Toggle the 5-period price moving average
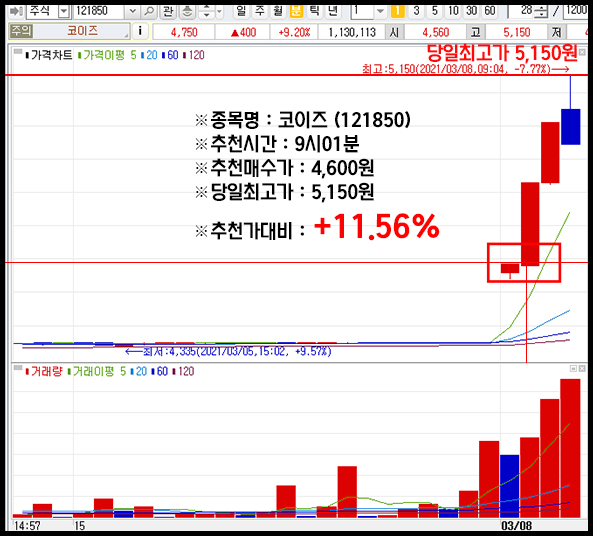593x536 pixels. tap(133, 55)
